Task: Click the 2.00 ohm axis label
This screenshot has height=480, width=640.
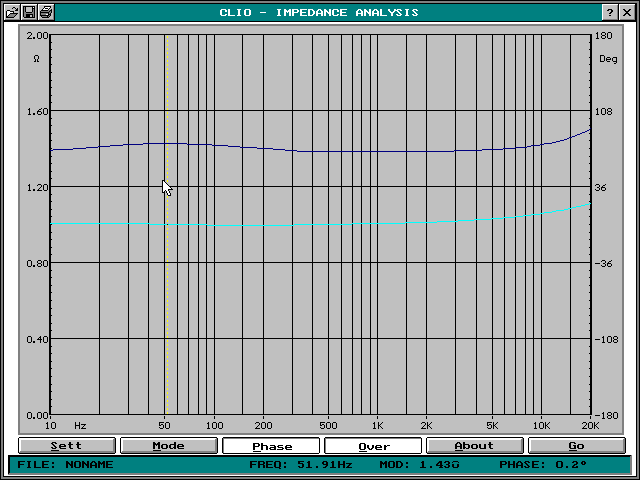Action: coord(37,36)
